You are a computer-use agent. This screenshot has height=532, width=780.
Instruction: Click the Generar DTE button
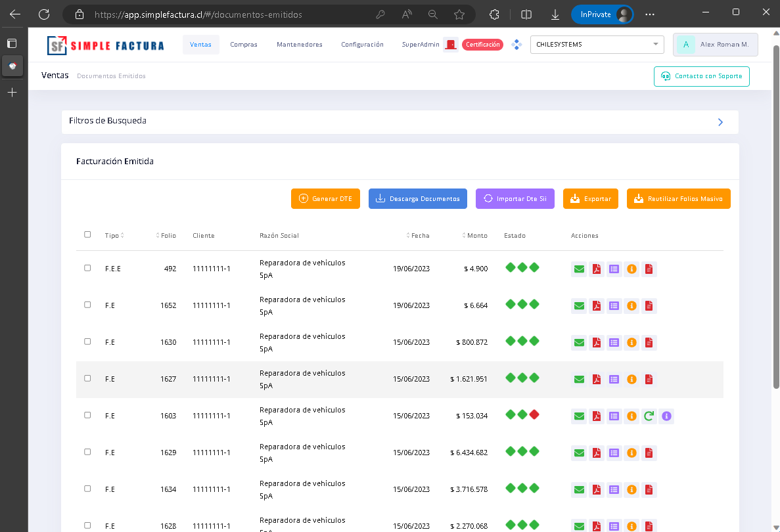tap(325, 198)
